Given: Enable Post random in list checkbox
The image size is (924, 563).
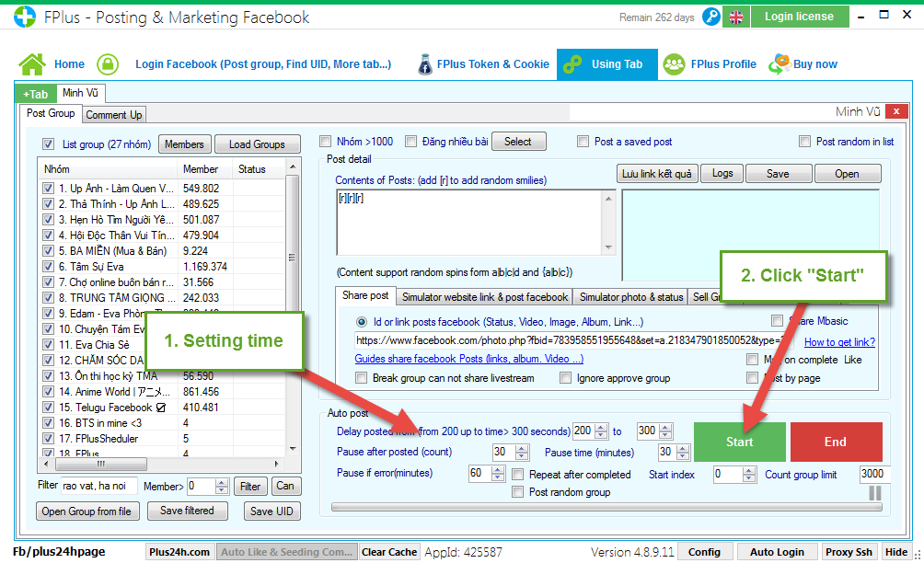Looking at the screenshot, I should [x=804, y=142].
